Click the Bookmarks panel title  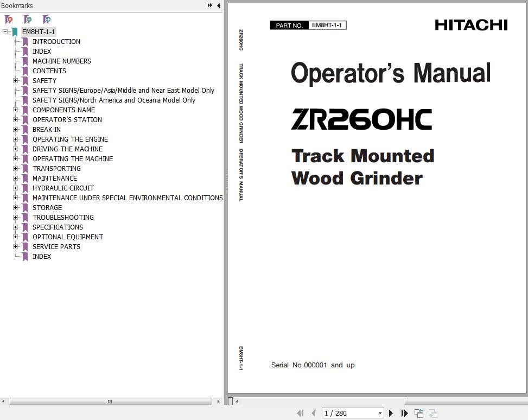tap(17, 5)
